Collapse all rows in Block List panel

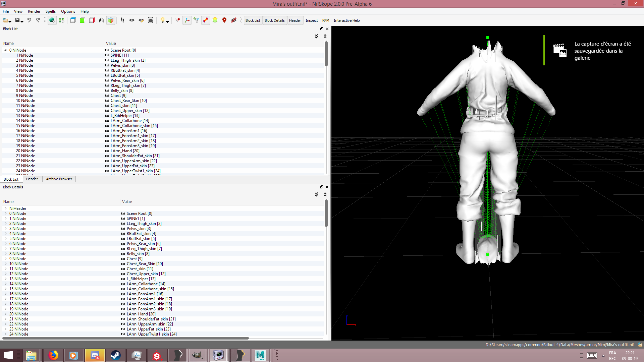[x=325, y=36]
